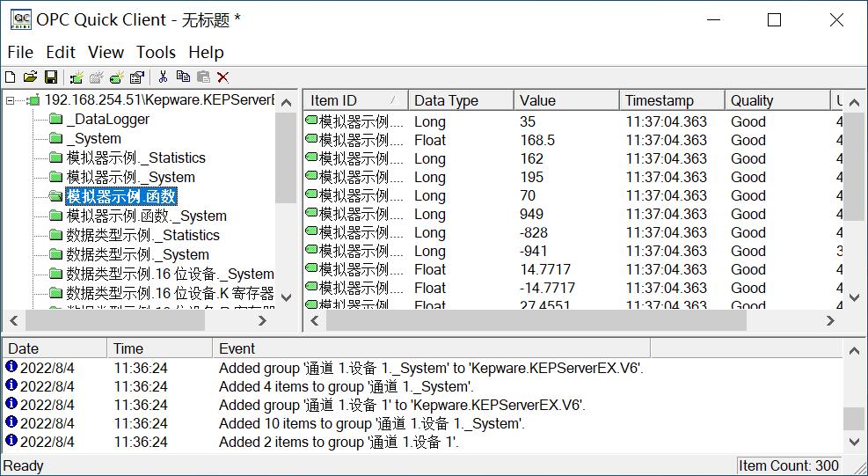Click tree panel scroll-down arrow

pyautogui.click(x=286, y=297)
